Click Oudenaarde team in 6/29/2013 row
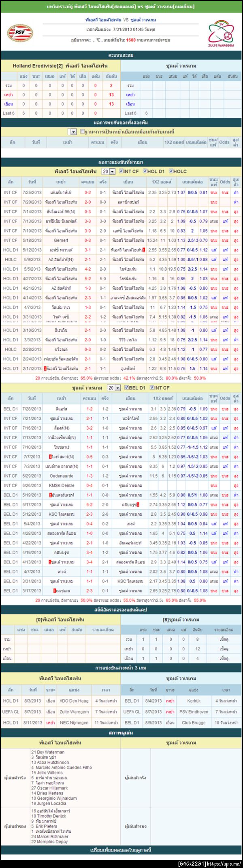 pyautogui.click(x=62, y=476)
